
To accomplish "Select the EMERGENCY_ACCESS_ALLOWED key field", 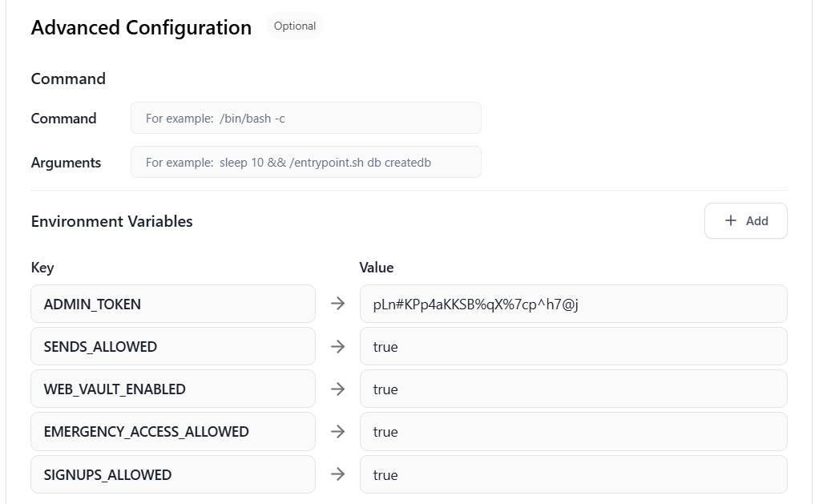I will (x=173, y=432).
